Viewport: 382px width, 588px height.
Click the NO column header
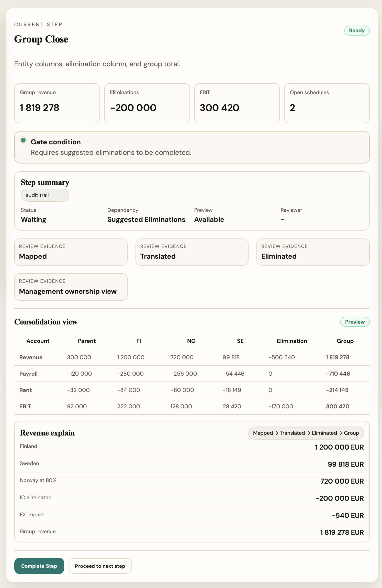(x=191, y=341)
